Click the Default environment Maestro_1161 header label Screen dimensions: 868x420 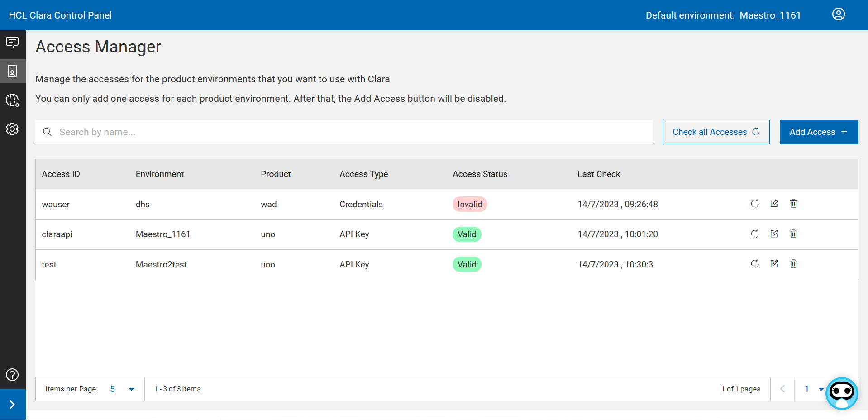tap(723, 15)
